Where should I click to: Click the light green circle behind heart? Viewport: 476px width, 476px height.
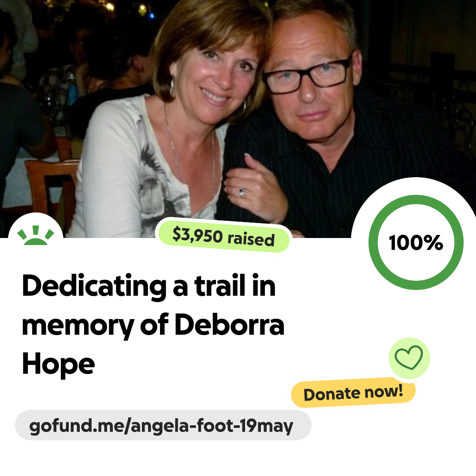409,358
